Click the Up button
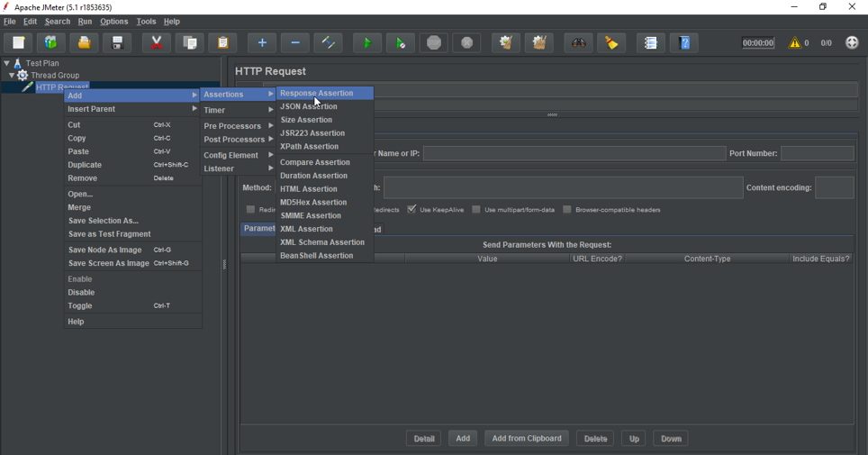868x455 pixels. 634,439
